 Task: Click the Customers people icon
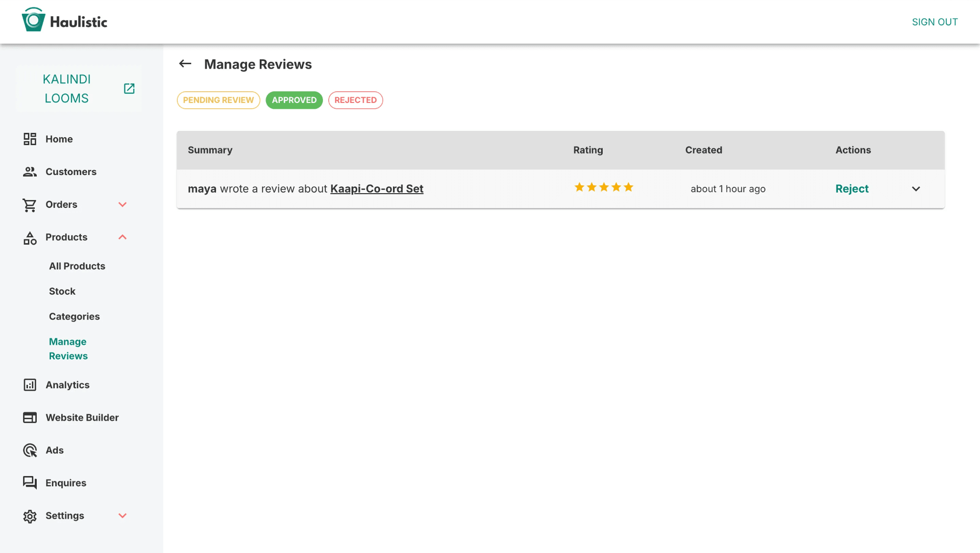coord(30,172)
